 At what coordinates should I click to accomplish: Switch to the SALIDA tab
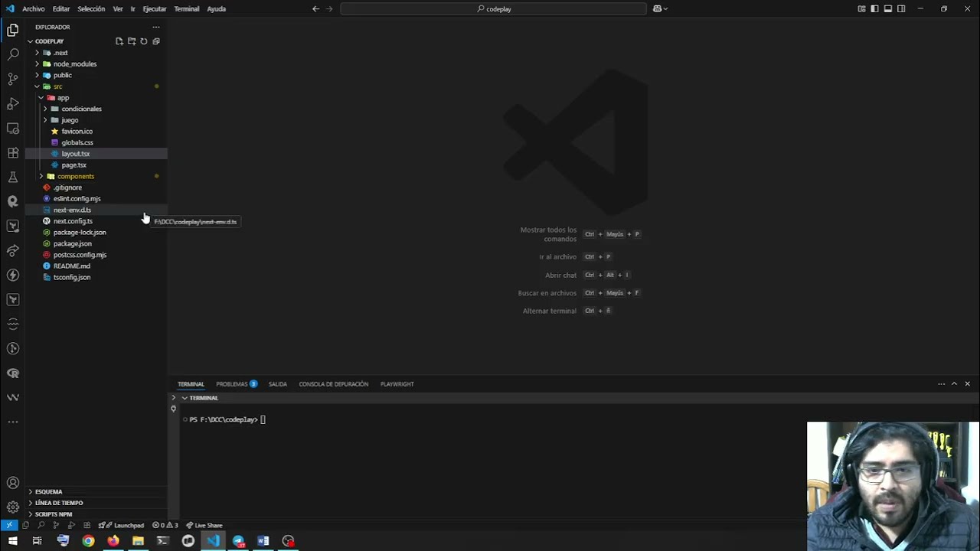[x=278, y=384]
